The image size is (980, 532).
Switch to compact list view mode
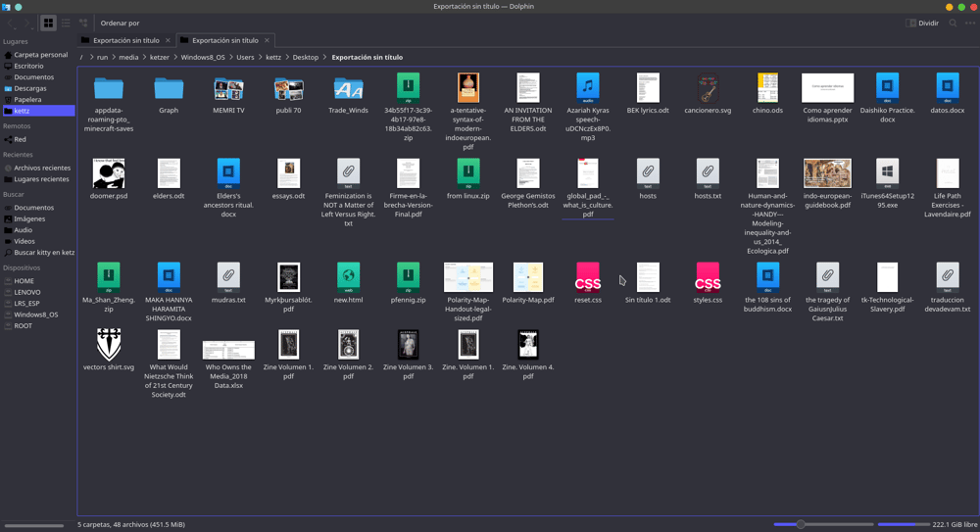66,24
